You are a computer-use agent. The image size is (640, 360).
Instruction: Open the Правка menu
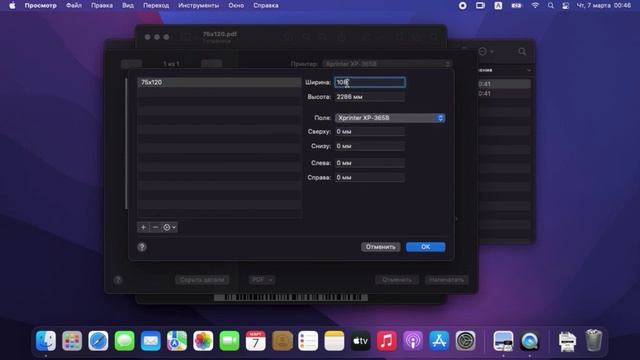[102, 6]
